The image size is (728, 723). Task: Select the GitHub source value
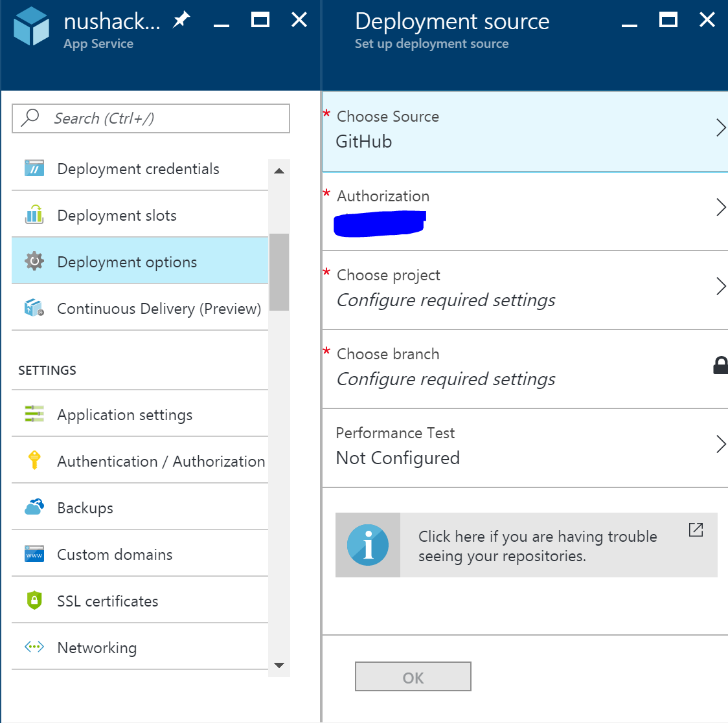click(364, 142)
